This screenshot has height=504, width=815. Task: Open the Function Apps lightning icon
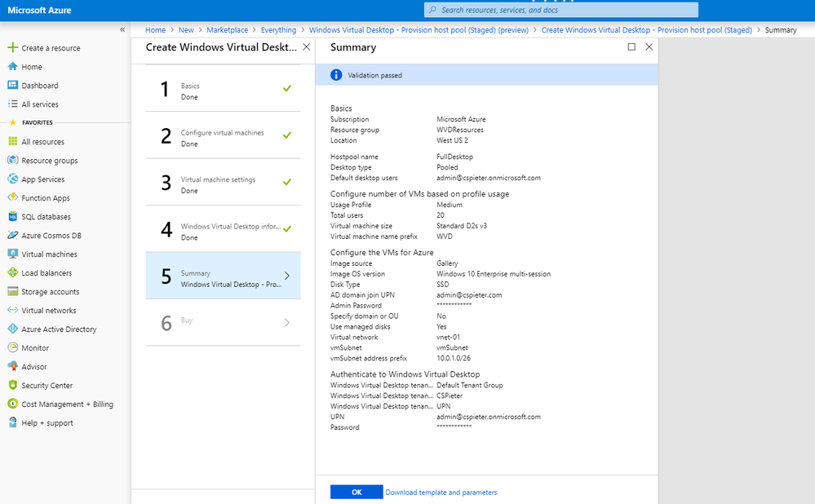coord(12,197)
